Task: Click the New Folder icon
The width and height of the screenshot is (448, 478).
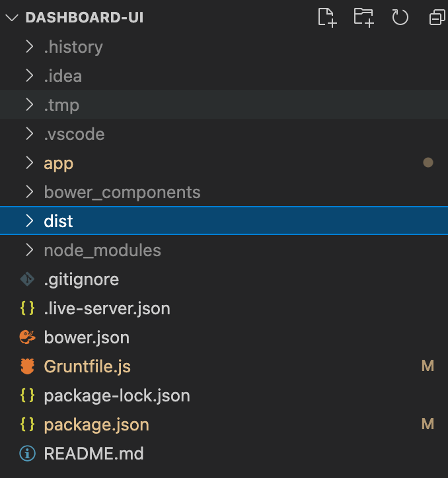Action: click(x=363, y=17)
